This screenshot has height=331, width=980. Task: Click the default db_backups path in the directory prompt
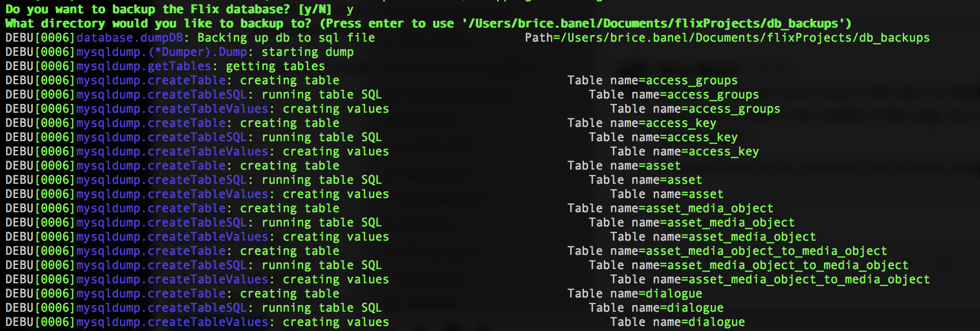pos(656,23)
